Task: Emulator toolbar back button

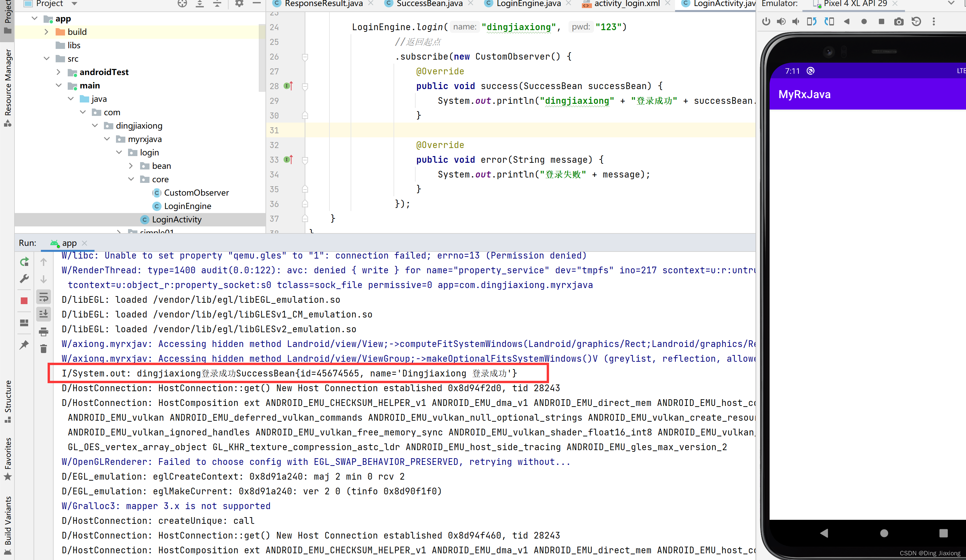Action: point(846,21)
